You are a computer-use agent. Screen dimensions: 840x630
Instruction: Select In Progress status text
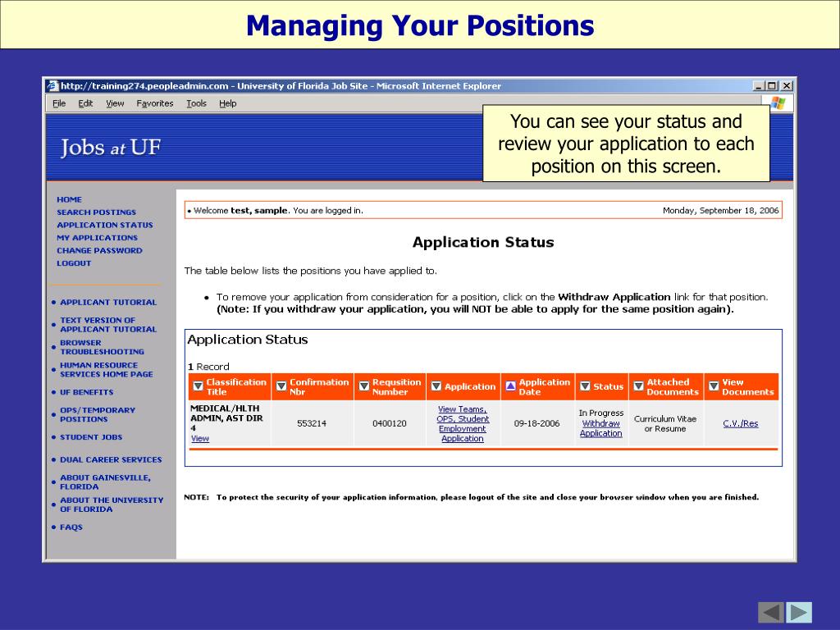[601, 413]
